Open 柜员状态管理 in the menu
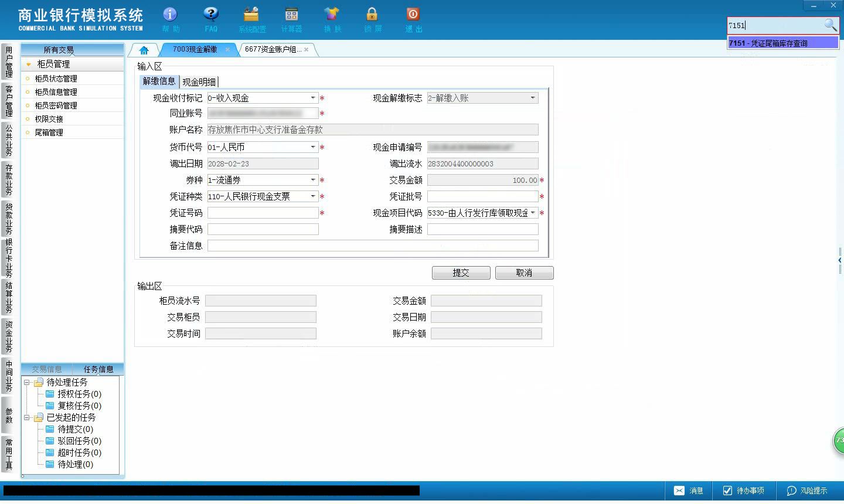Screen dimensions: 844x504 [56, 79]
